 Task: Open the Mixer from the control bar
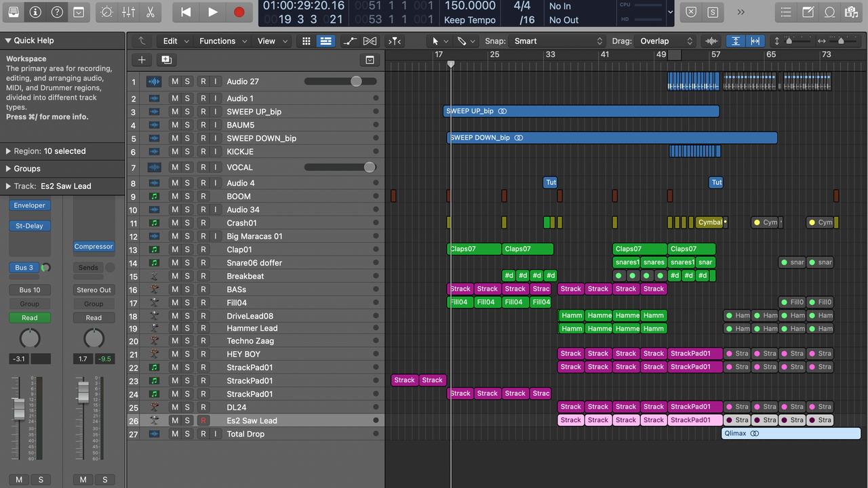coord(128,12)
